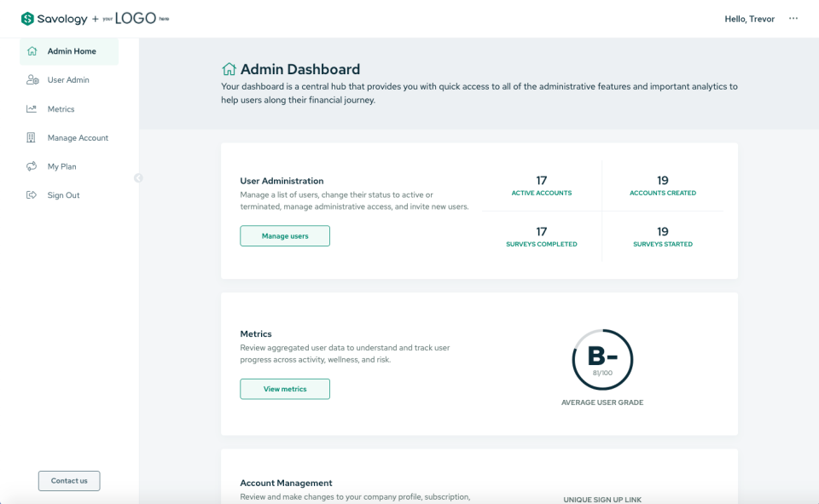Click the User Admin person icon
819x504 pixels.
[32, 79]
